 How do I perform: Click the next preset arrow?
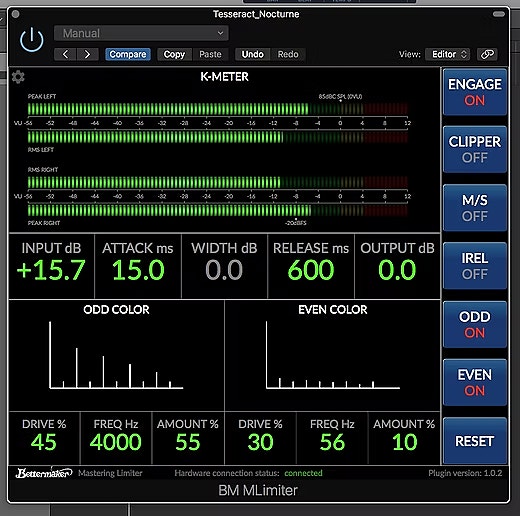click(87, 54)
